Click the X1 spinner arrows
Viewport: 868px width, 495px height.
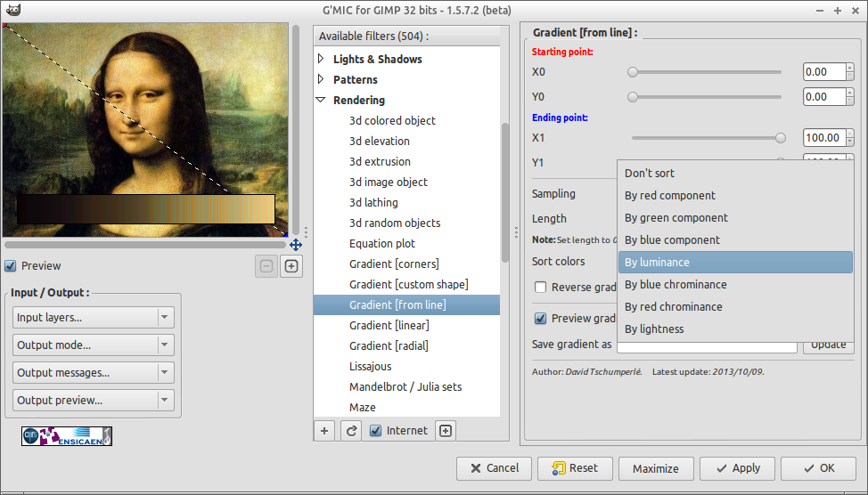click(x=850, y=138)
